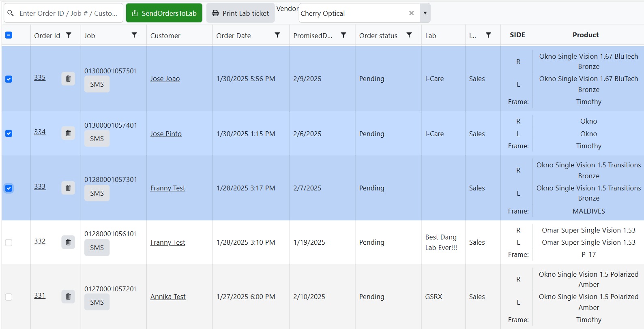Image resolution: width=644 pixels, height=329 pixels.
Task: Open Franny Test customer on order 332
Action: tap(167, 242)
